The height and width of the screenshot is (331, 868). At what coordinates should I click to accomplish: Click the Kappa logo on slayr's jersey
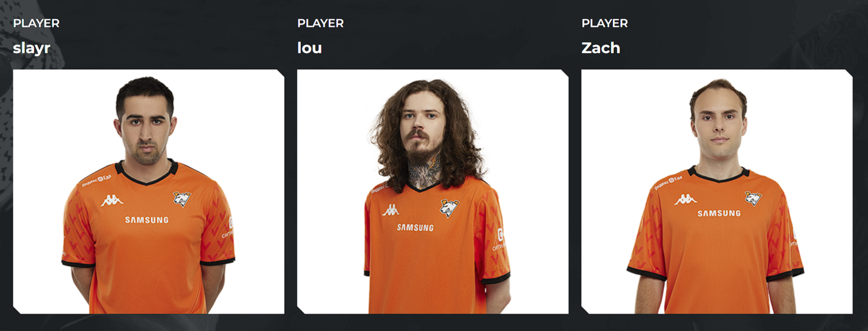click(x=111, y=201)
